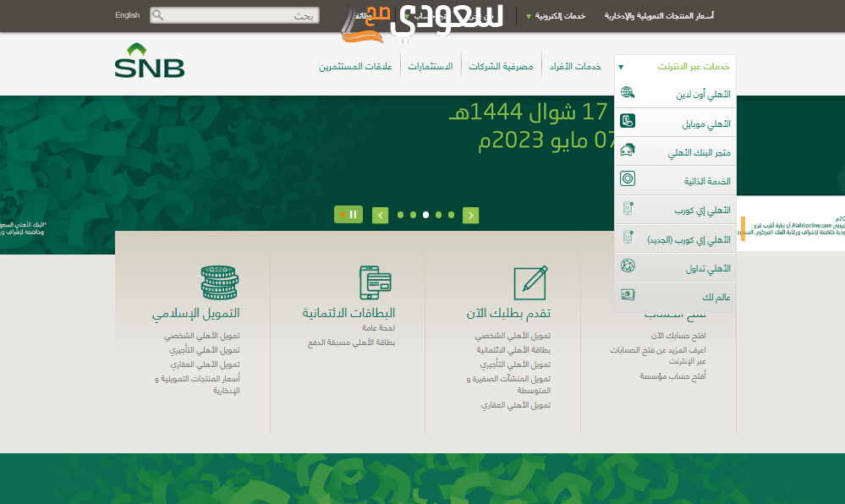Viewport: 845px width, 504px height.
Task: Open تمويل المنشآت الصغيرة و المتوسطة link
Action: coord(508,385)
